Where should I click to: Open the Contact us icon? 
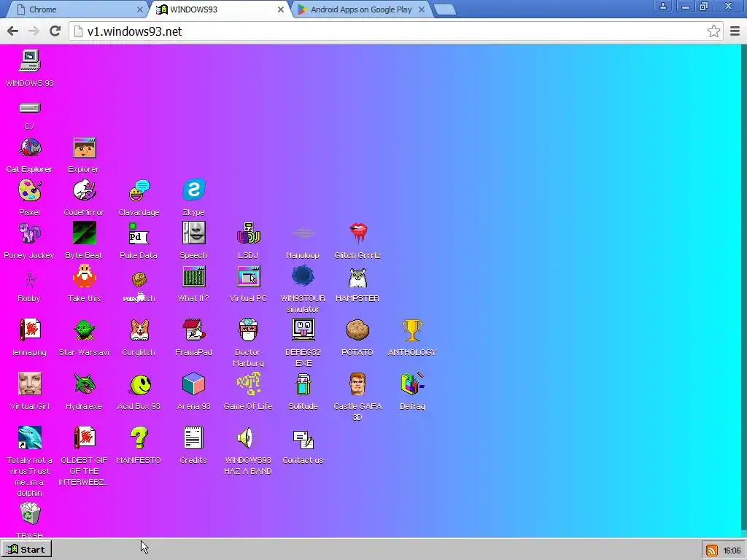click(x=303, y=440)
